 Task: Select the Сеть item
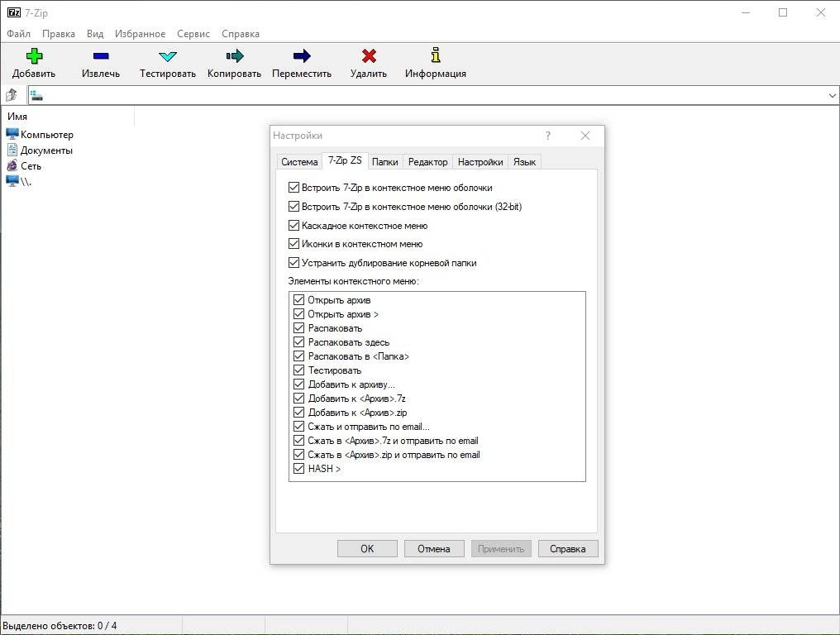[24, 165]
